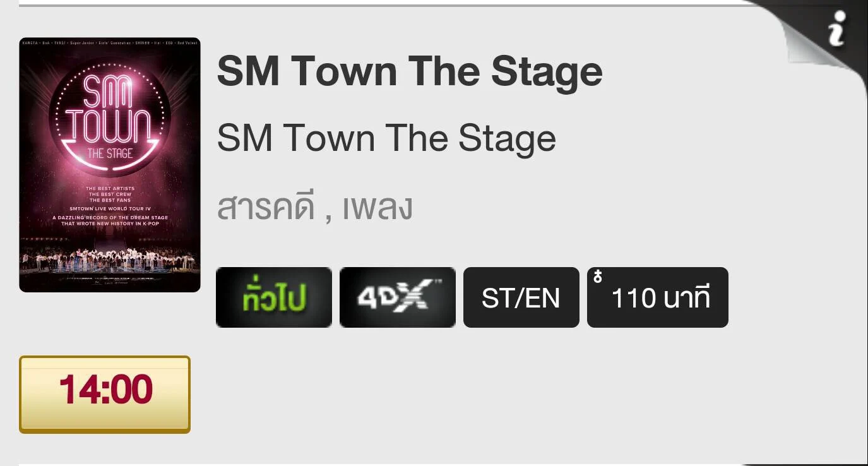868x466 pixels.
Task: Choose the 14:00 showtime
Action: click(x=105, y=394)
